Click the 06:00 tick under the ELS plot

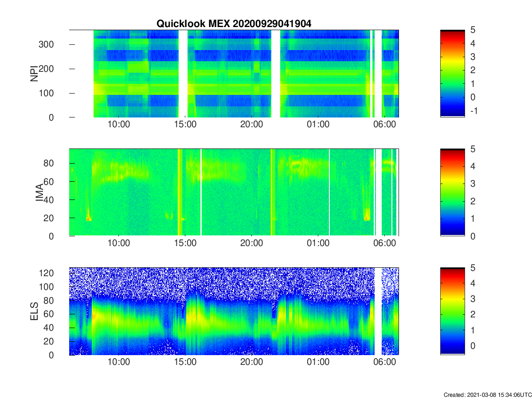tap(384, 362)
